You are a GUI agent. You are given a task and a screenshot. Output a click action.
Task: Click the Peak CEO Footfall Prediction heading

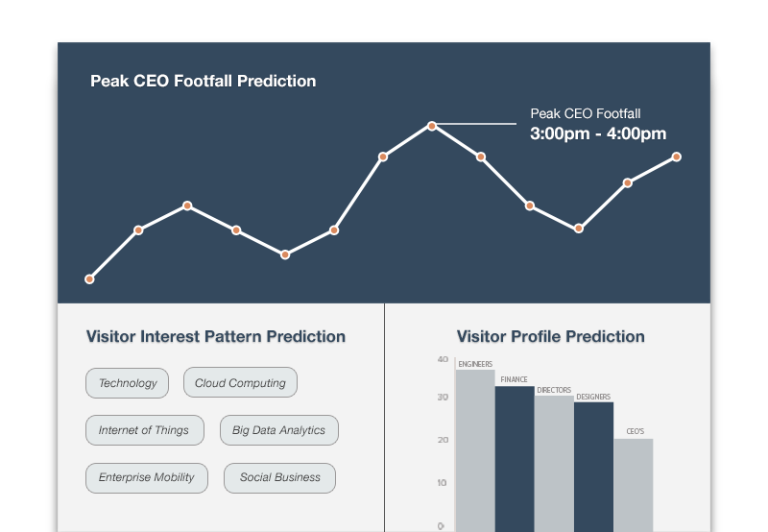point(203,81)
